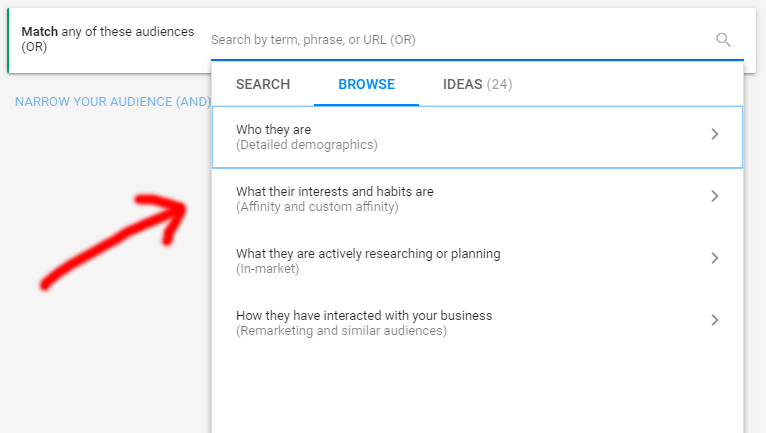Click the '(Detailed demographics)' subtitle

pos(306,145)
